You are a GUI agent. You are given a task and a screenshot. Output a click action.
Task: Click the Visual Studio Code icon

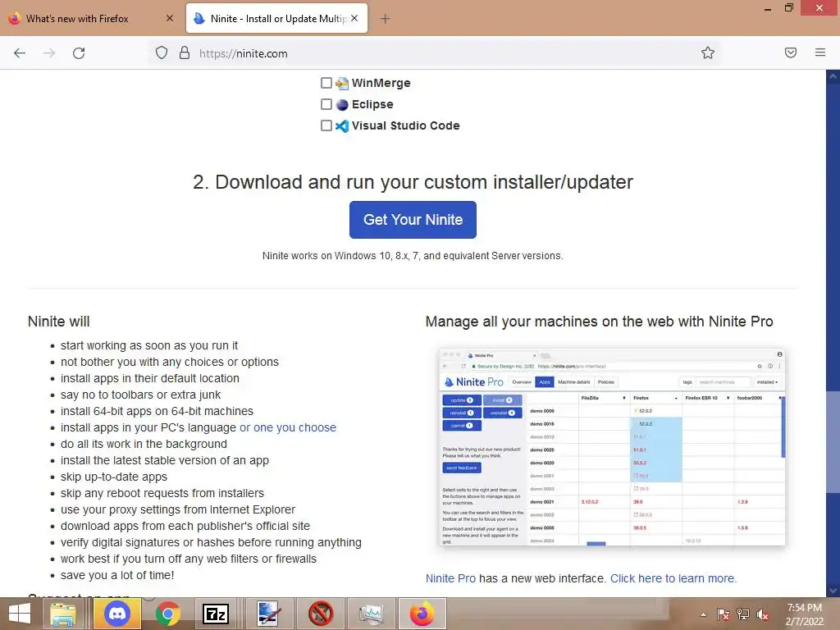pyautogui.click(x=342, y=126)
